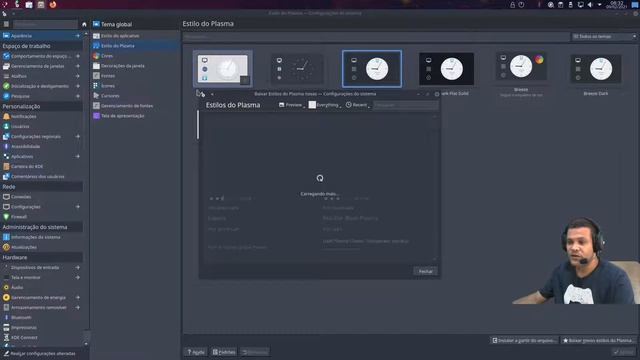Expand arrow next to Dispositivos de entrada

tap(78, 267)
